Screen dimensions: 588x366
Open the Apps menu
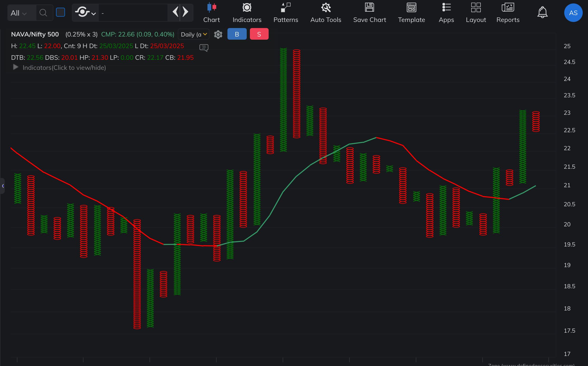(446, 12)
